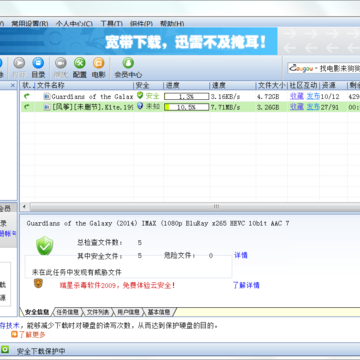Click the orange icon beside 了解更多
The image size is (360, 360).
(14, 334)
